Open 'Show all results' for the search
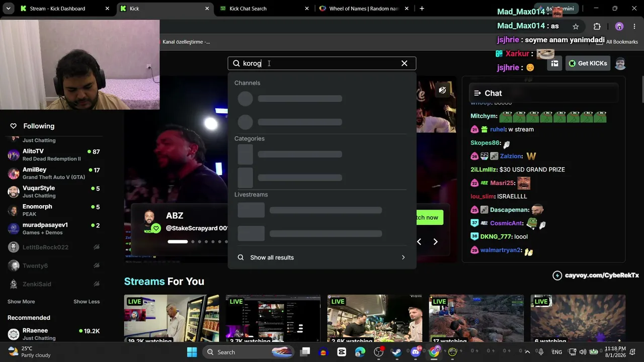The image size is (644, 362). [x=321, y=257]
